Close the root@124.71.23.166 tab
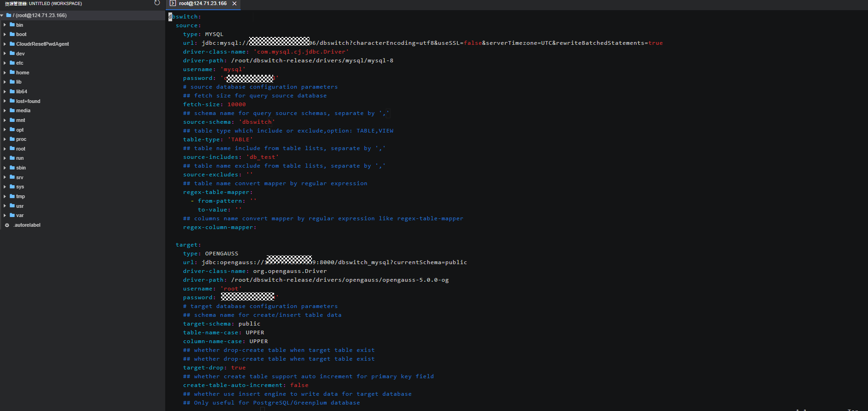The height and width of the screenshot is (411, 868). coord(234,4)
